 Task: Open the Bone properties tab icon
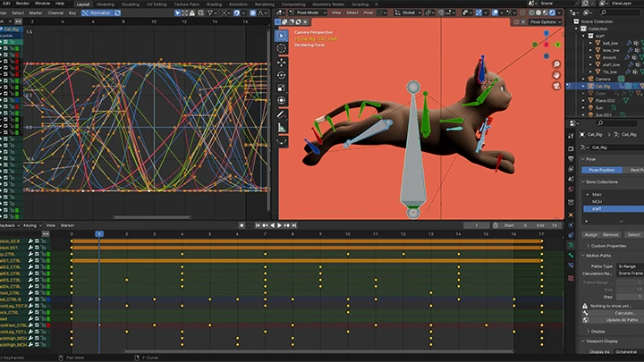(x=571, y=256)
